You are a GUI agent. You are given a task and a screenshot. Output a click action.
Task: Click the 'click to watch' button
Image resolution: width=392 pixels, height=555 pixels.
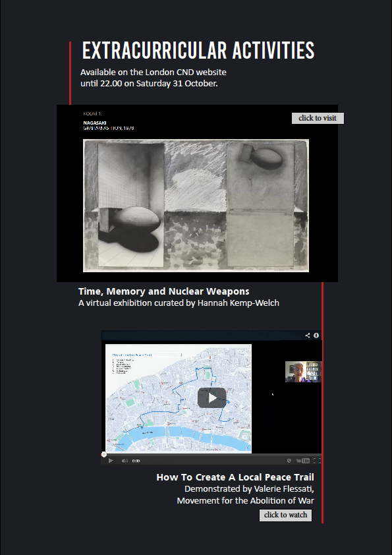285,515
